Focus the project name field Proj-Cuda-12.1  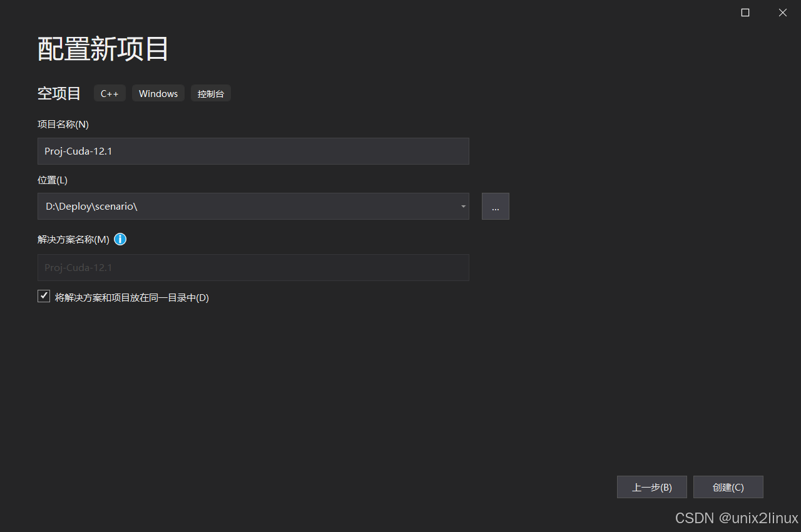(x=253, y=151)
